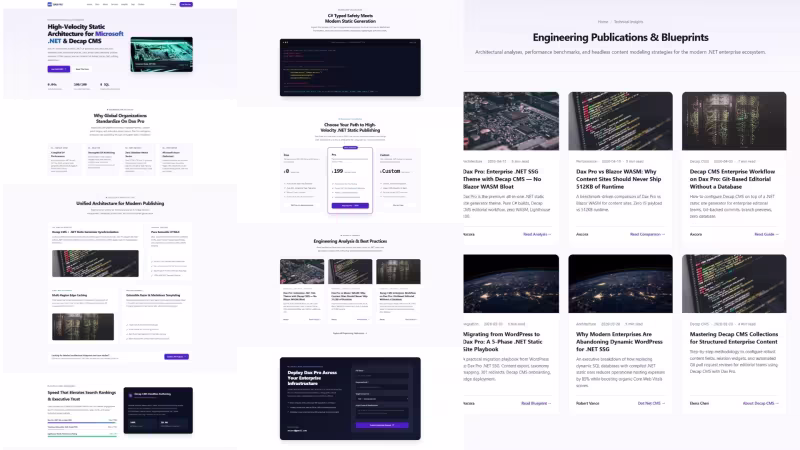Open large server rack thumbnail of Enterprise Workflow article
The height and width of the screenshot is (450, 800).
coord(734,121)
